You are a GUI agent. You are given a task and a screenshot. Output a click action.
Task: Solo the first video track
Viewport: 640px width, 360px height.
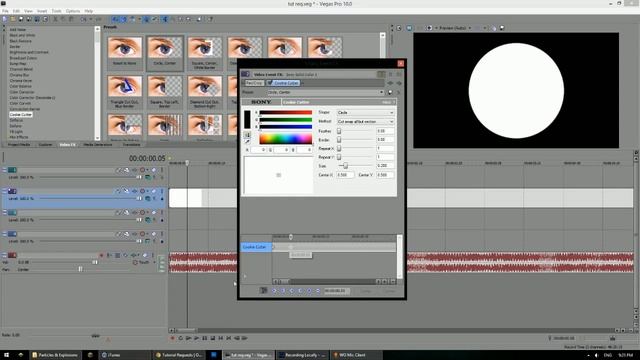[x=162, y=170]
